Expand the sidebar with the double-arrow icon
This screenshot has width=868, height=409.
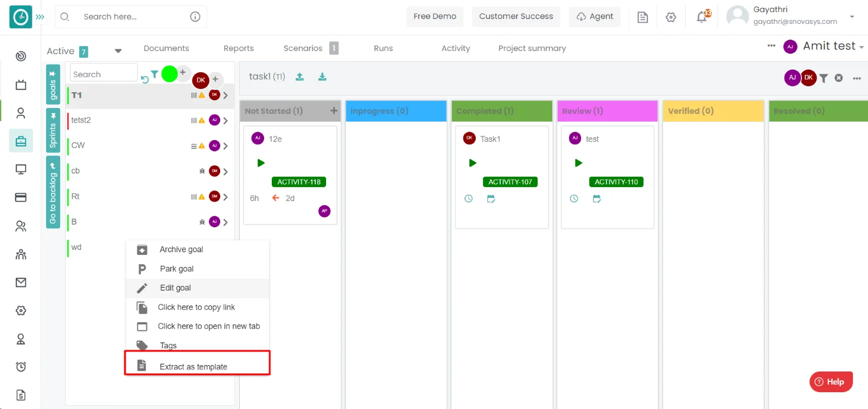(x=40, y=17)
